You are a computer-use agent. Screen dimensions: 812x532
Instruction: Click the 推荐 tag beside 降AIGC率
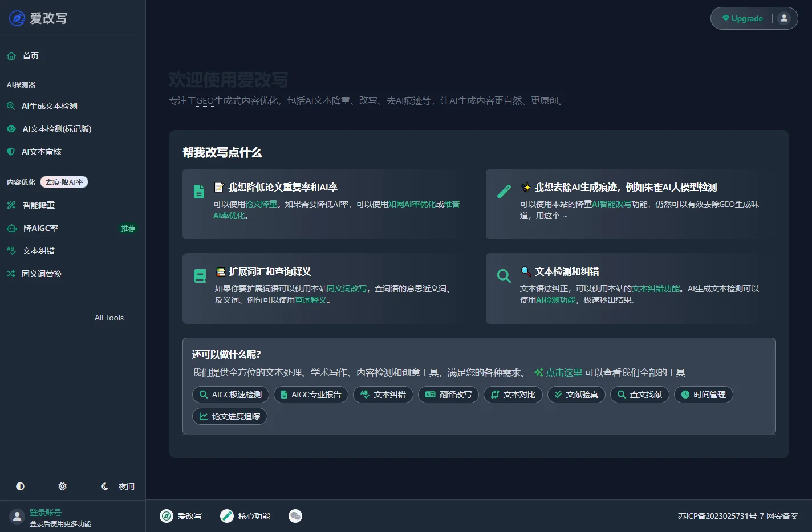(128, 229)
